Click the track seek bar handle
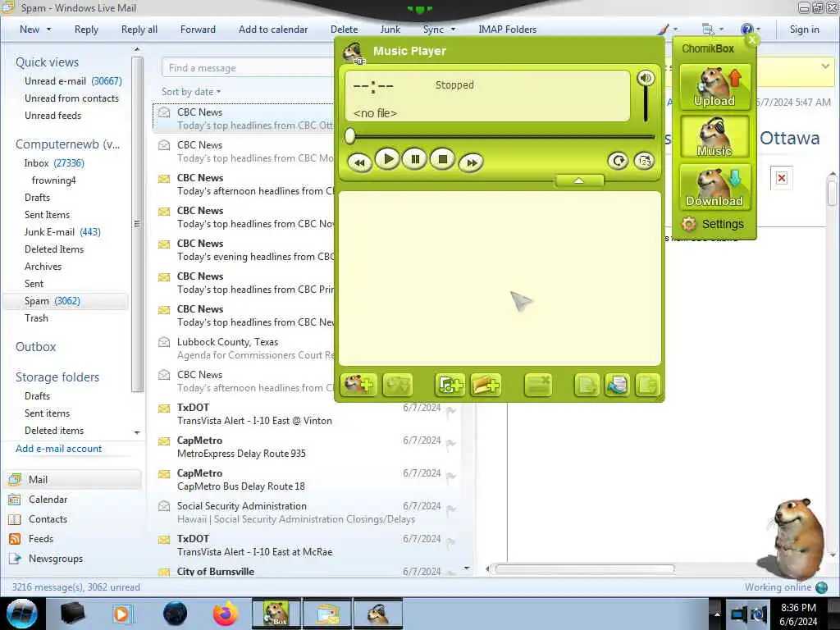The height and width of the screenshot is (630, 840). [x=349, y=136]
